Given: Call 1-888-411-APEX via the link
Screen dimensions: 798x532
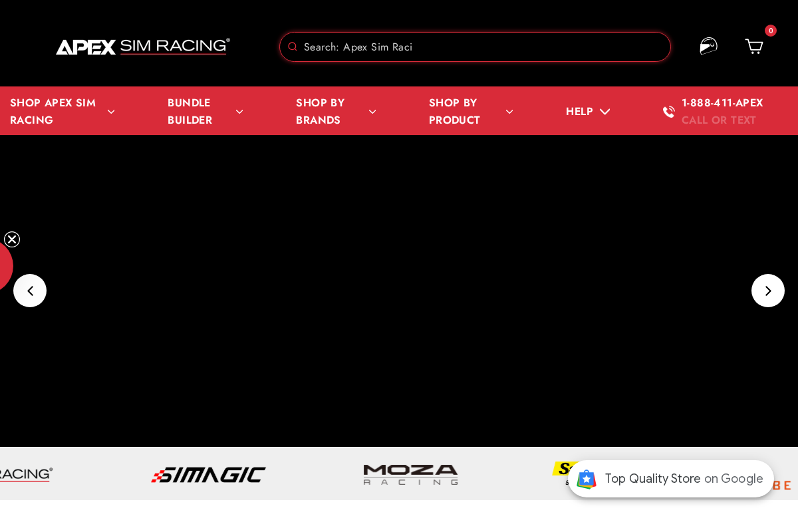Looking at the screenshot, I should coord(722,103).
